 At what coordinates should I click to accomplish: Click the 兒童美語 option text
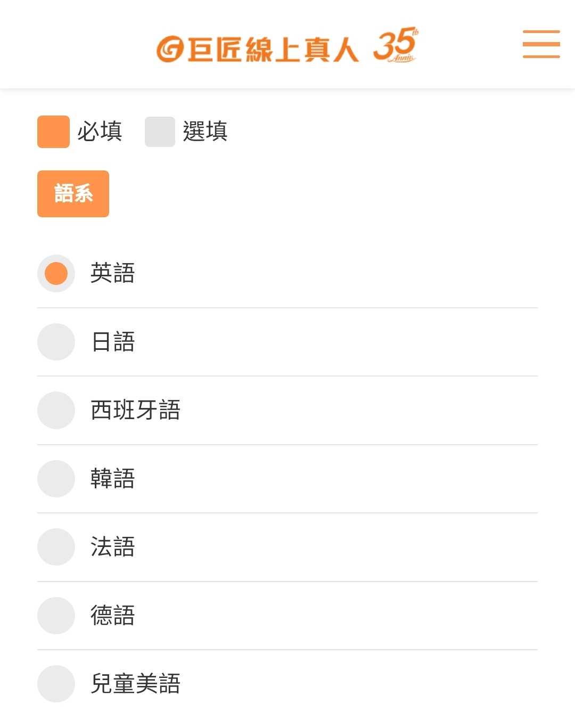[x=136, y=684]
